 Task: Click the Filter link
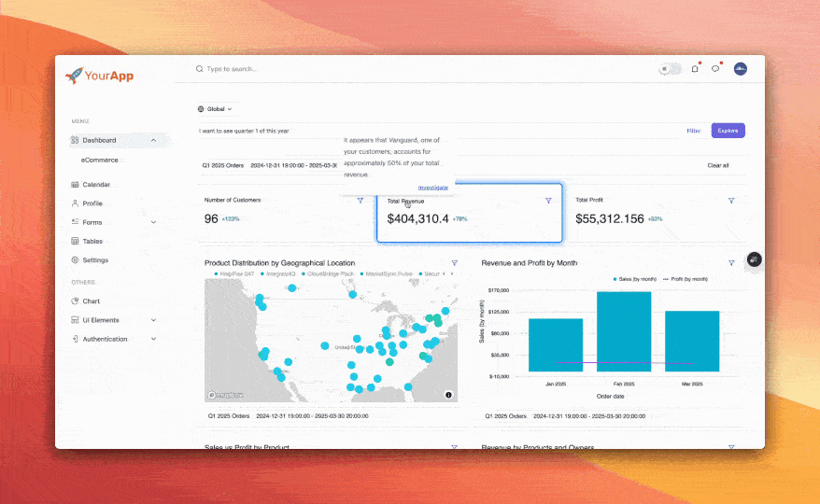(x=693, y=131)
